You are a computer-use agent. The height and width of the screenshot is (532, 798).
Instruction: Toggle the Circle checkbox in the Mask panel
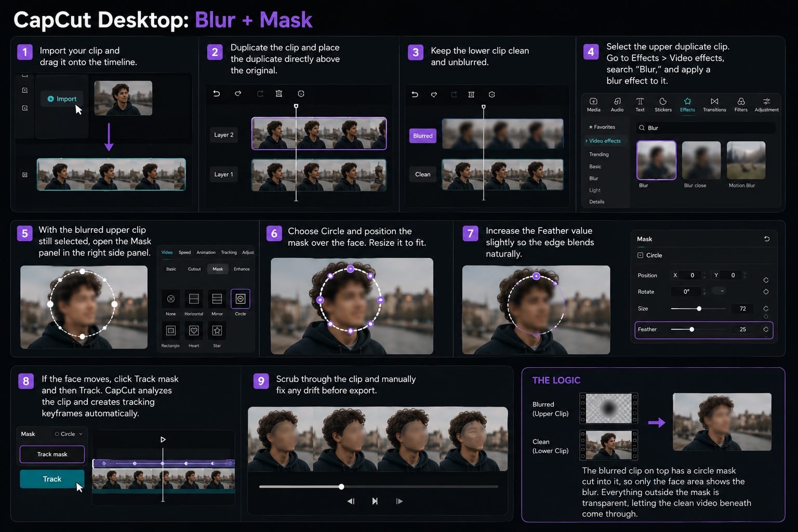641,255
